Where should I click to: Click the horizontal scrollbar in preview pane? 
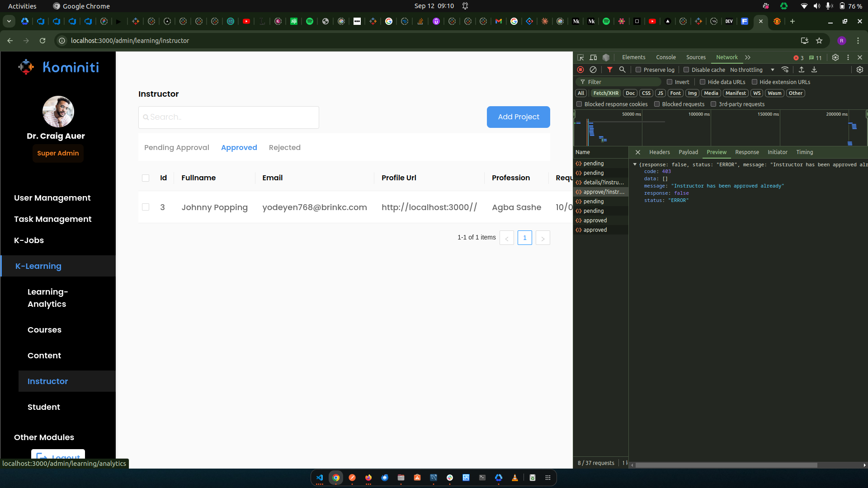tap(726, 465)
